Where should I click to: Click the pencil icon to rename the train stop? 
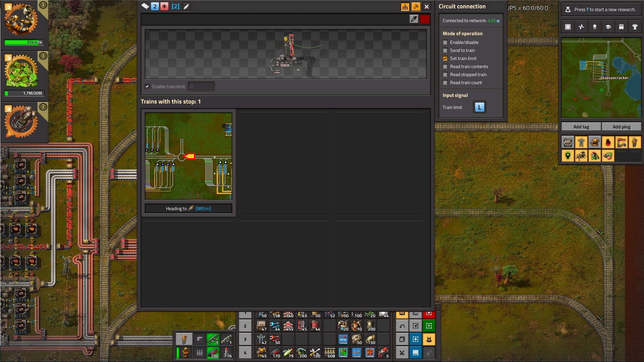[x=186, y=6]
